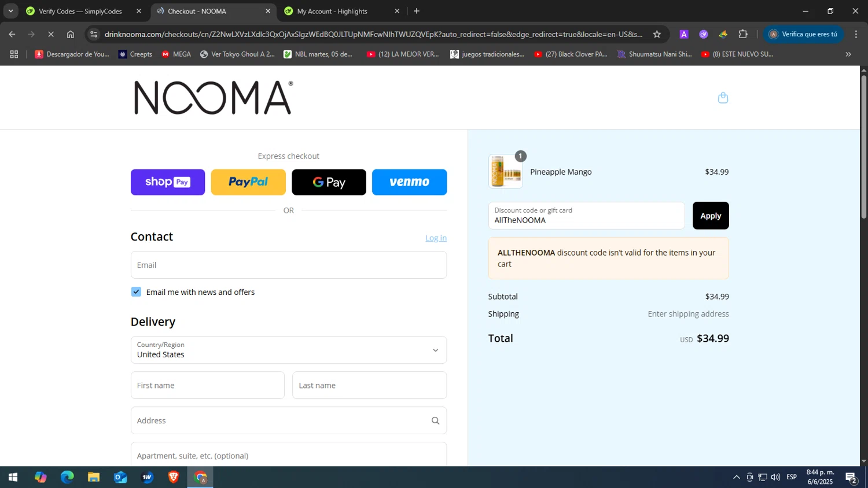Viewport: 868px width, 488px height.
Task: Open juegos tradicionales... bookmark
Action: [x=487, y=54]
